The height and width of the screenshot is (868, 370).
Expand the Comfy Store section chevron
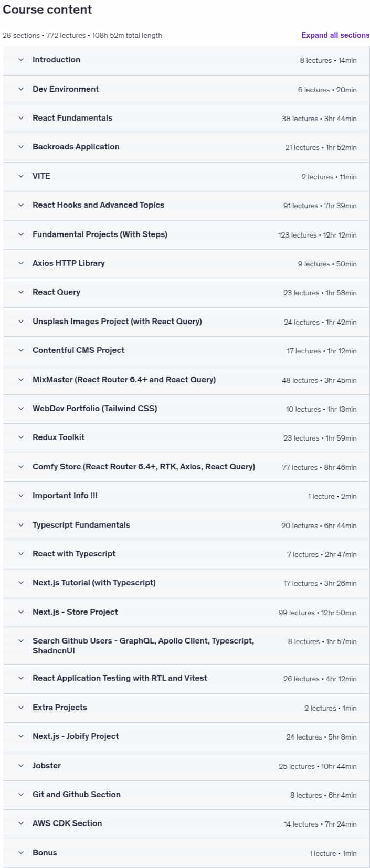point(21,467)
